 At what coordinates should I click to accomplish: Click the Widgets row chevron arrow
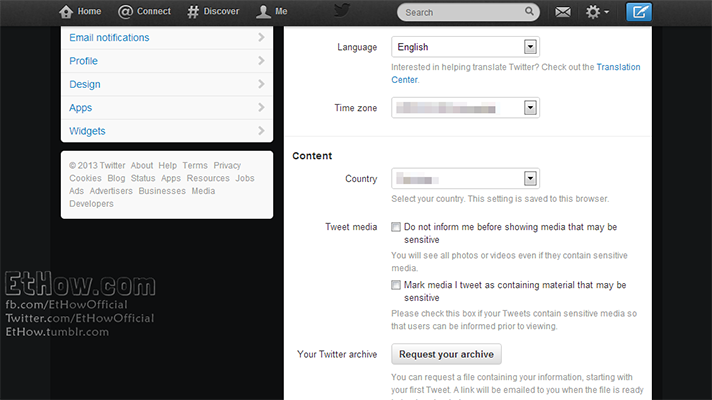click(261, 131)
